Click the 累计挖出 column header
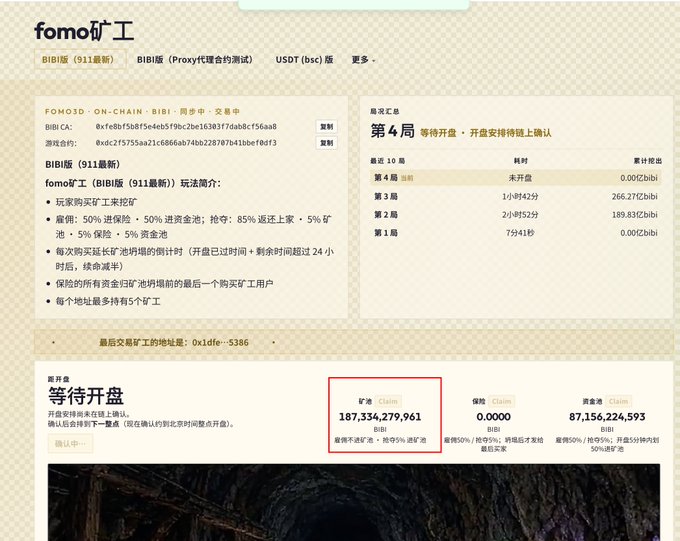Viewport: 680px width, 541px height. click(x=647, y=161)
